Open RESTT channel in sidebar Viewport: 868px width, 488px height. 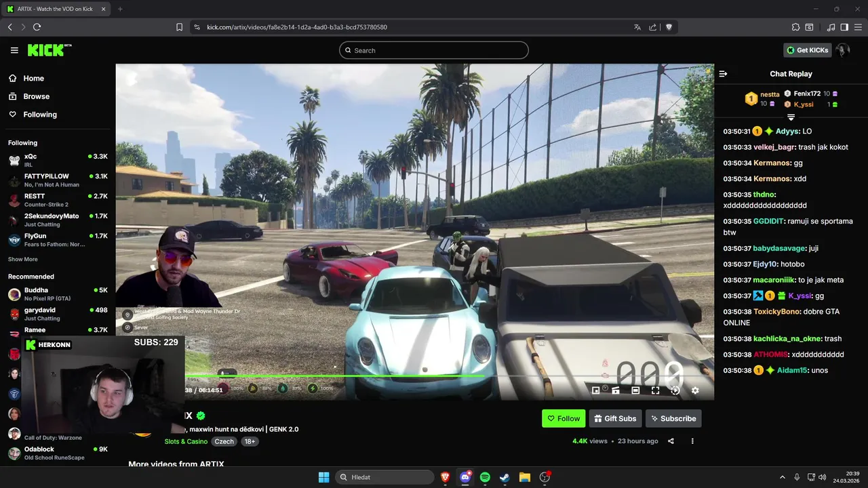[58, 200]
